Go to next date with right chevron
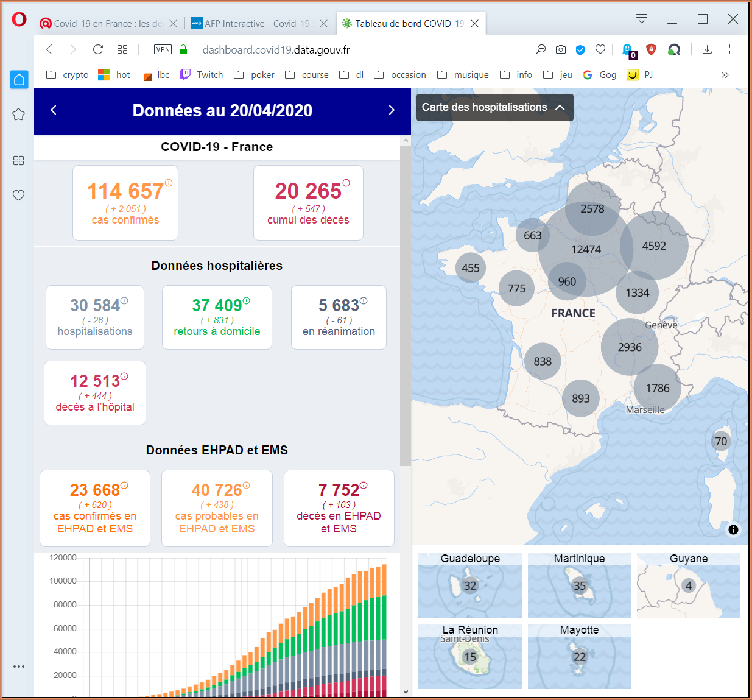The width and height of the screenshot is (752, 700). pyautogui.click(x=392, y=110)
